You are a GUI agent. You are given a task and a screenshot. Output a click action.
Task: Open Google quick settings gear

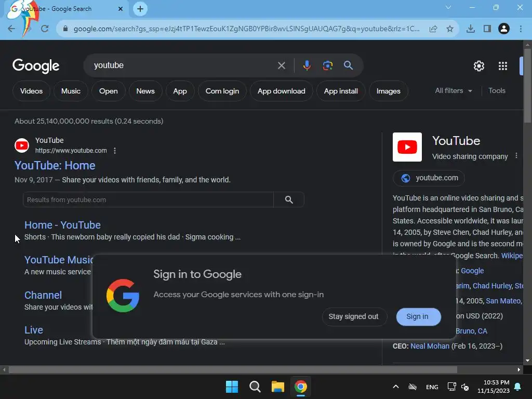coord(478,66)
